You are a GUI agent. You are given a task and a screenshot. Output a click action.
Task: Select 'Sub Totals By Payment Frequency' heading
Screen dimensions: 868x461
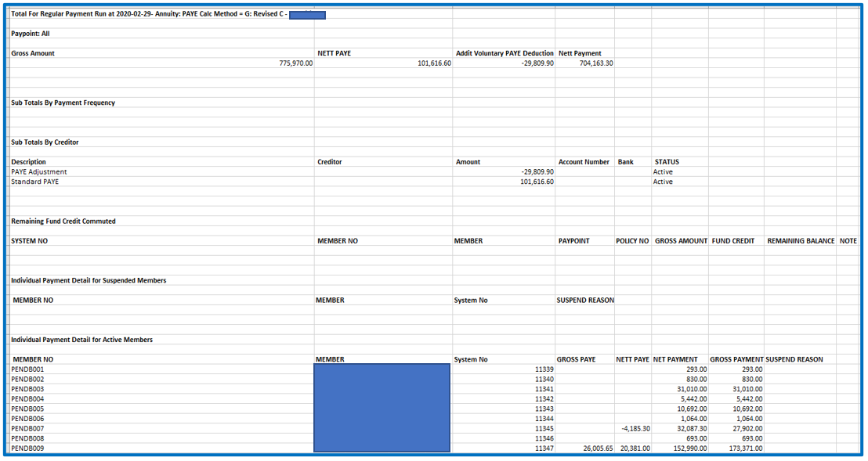(x=63, y=103)
